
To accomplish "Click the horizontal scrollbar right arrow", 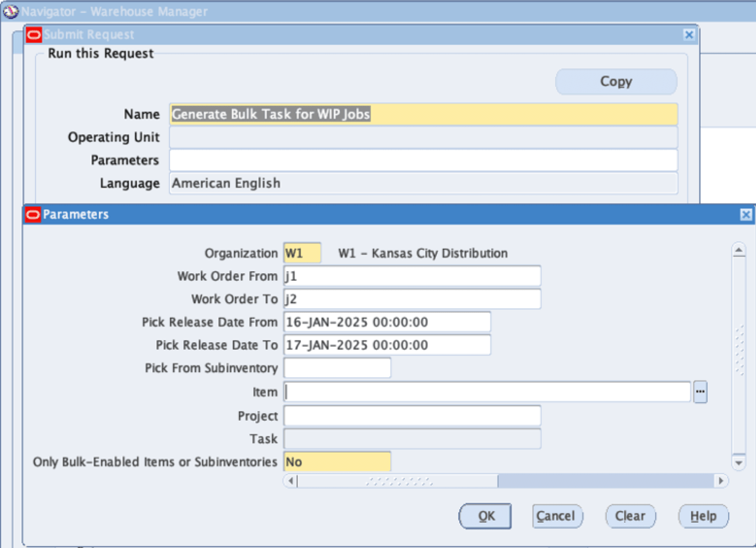I will pyautogui.click(x=720, y=481).
